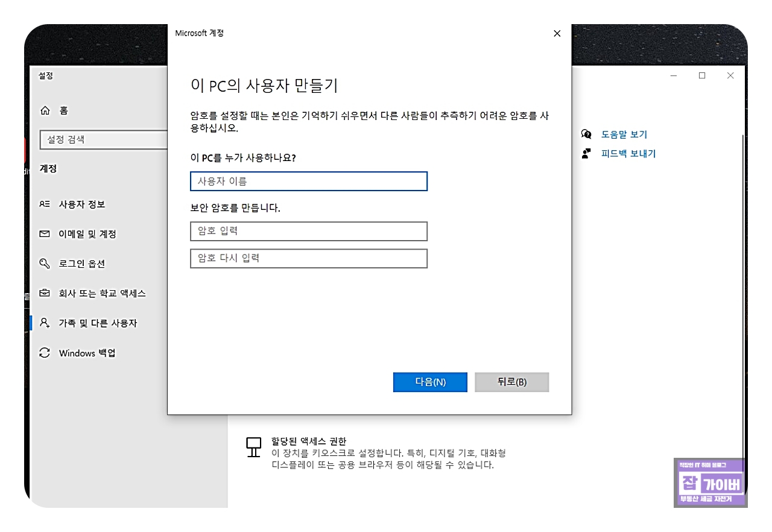
Task: Maximize the Settings window
Action: point(702,75)
